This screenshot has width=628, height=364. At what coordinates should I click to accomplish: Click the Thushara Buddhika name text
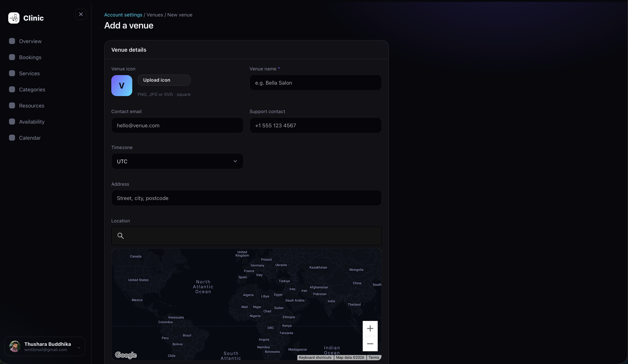click(x=48, y=344)
